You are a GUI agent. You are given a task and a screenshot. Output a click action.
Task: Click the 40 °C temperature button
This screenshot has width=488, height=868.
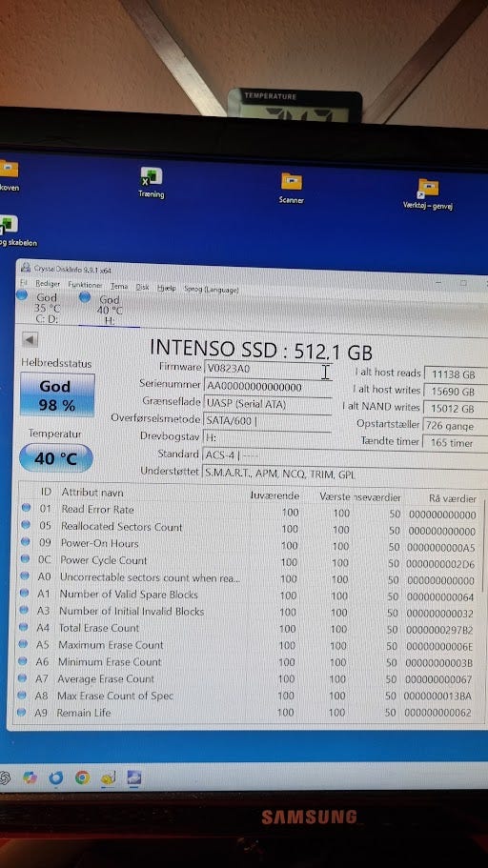pyautogui.click(x=56, y=458)
